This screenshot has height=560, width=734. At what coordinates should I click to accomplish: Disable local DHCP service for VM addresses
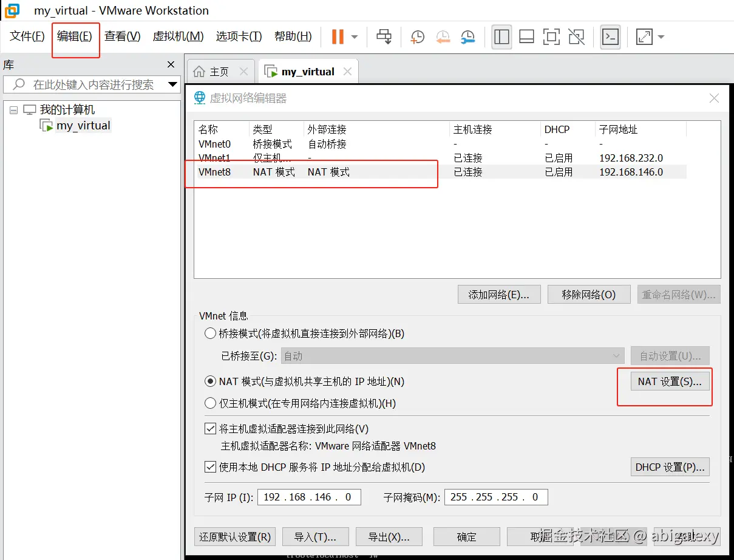pos(210,466)
